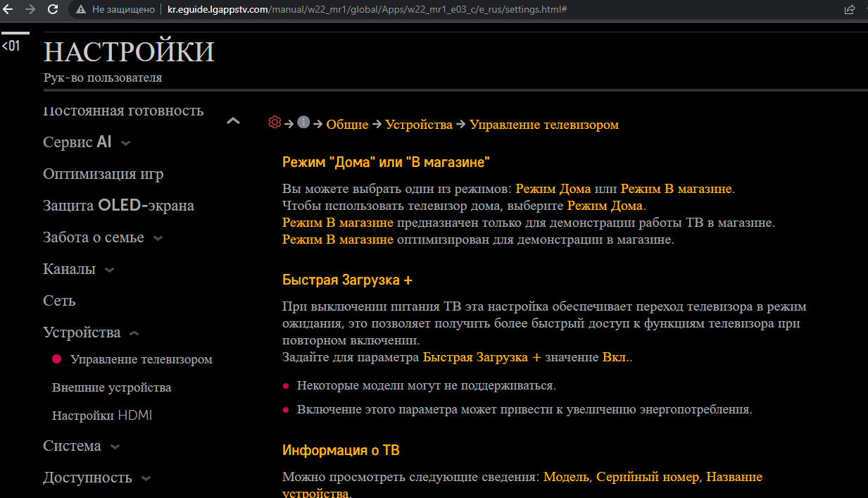Expand the 'Забота о семье' sidebar section
This screenshot has width=868, height=498.
[x=158, y=238]
